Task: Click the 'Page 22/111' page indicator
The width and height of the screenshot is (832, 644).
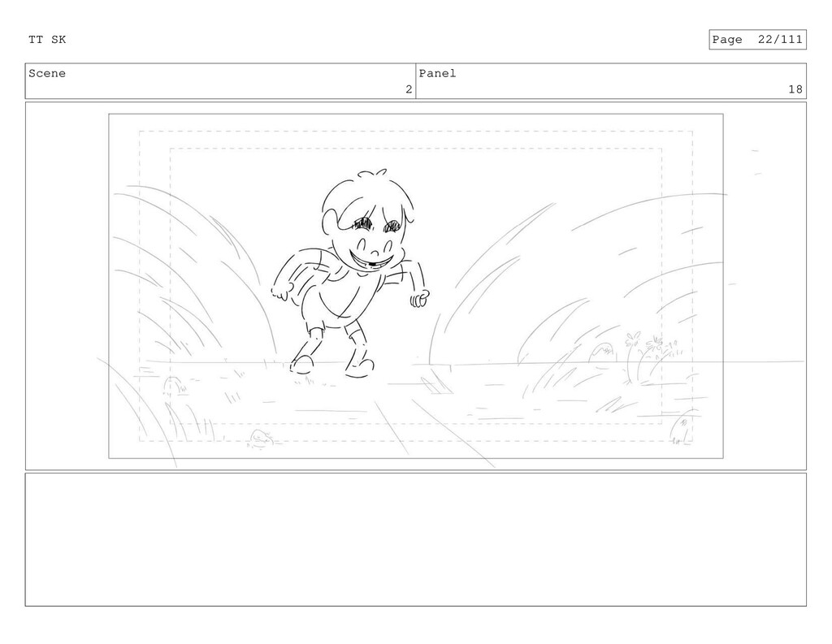Action: point(757,40)
